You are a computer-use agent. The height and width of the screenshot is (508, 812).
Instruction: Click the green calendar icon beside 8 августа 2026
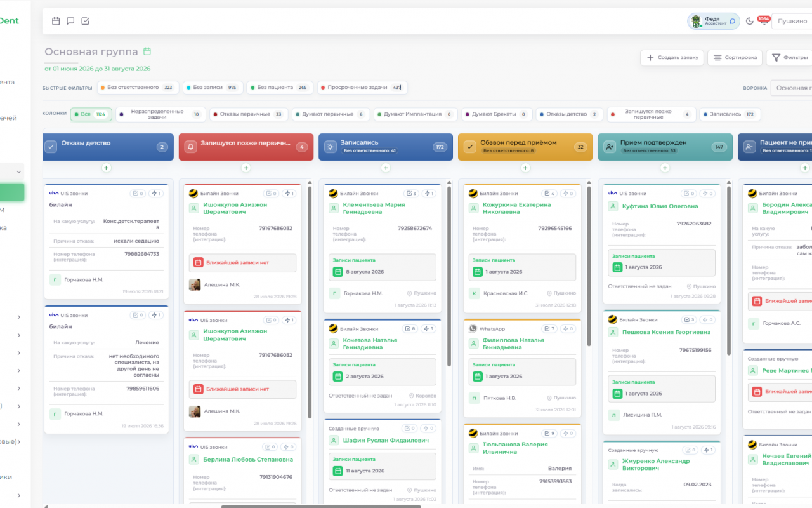click(337, 272)
